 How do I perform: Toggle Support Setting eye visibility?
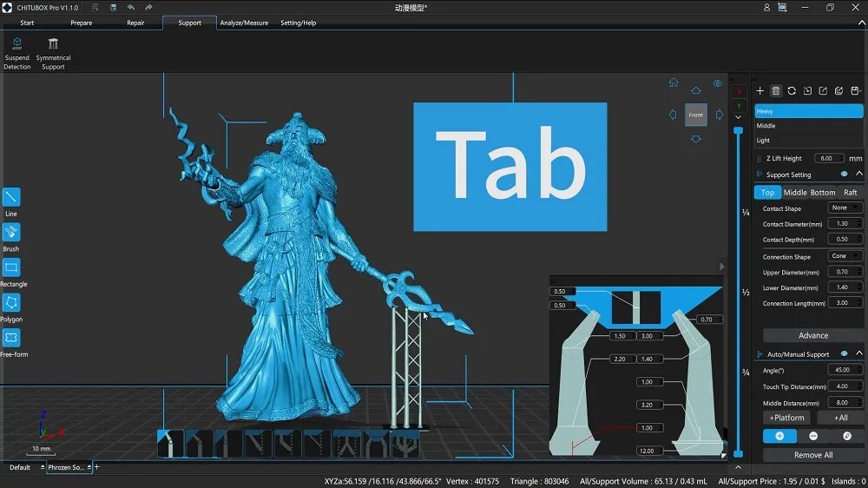[845, 174]
